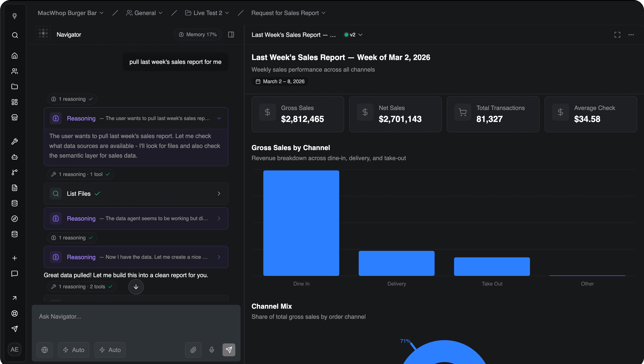Toggle the second Auto mode button
The width and height of the screenshot is (644, 364).
pyautogui.click(x=110, y=350)
